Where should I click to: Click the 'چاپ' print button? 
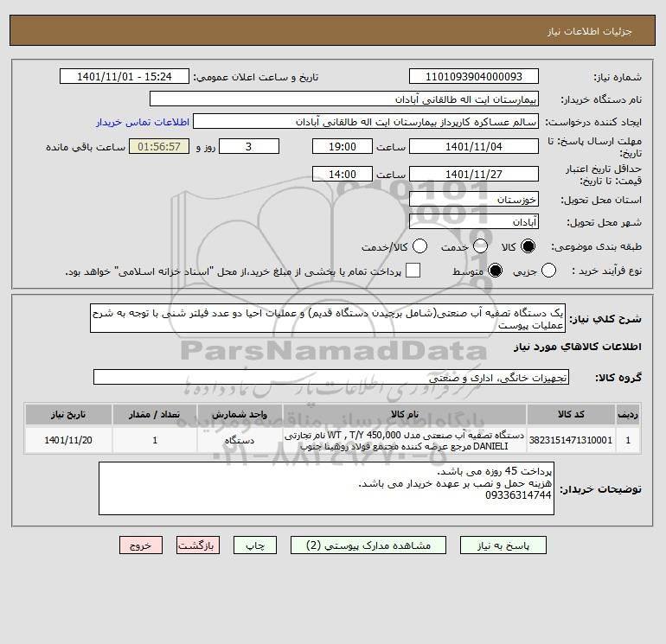[x=255, y=545]
